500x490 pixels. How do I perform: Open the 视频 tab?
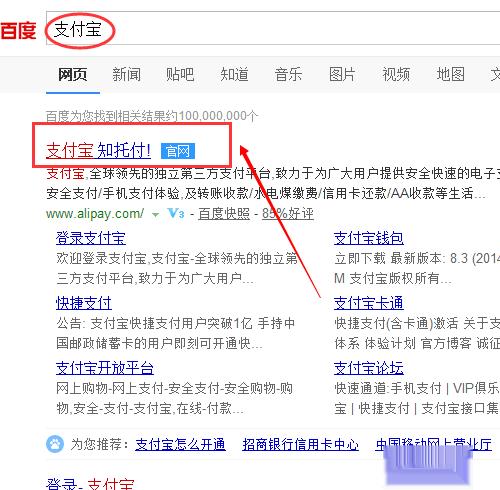396,74
